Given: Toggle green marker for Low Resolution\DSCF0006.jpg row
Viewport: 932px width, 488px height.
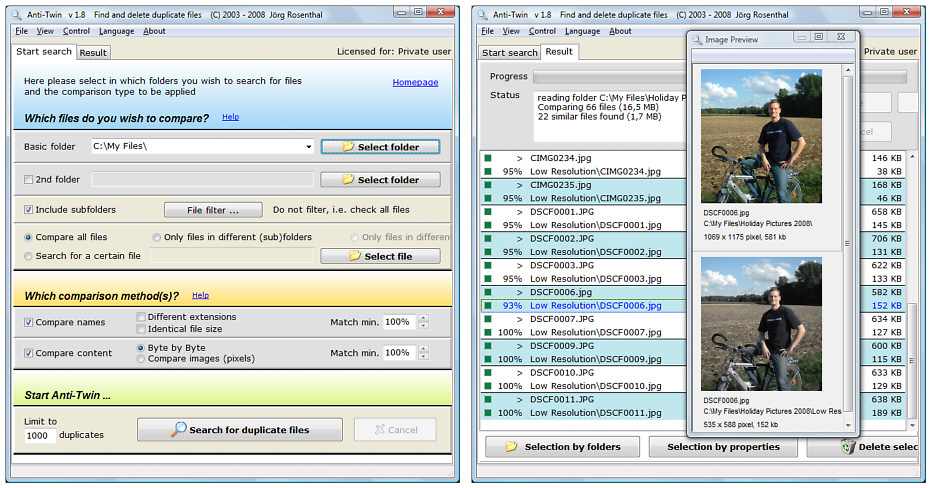Looking at the screenshot, I should (488, 306).
